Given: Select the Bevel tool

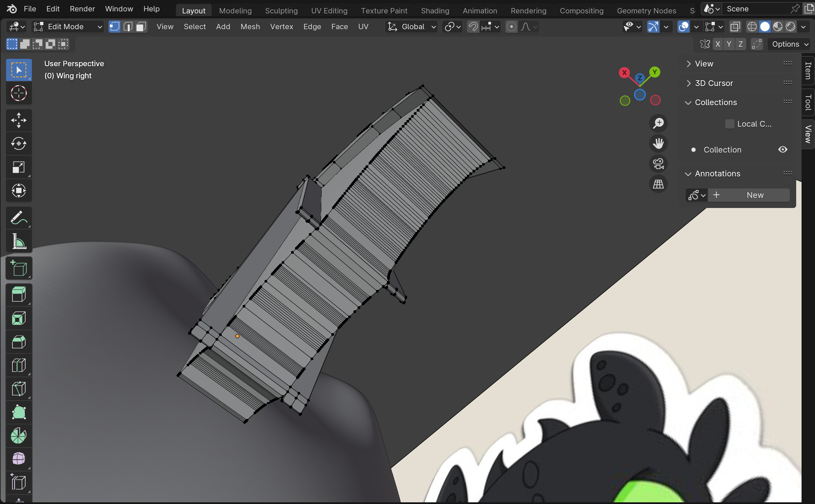Looking at the screenshot, I should point(19,342).
